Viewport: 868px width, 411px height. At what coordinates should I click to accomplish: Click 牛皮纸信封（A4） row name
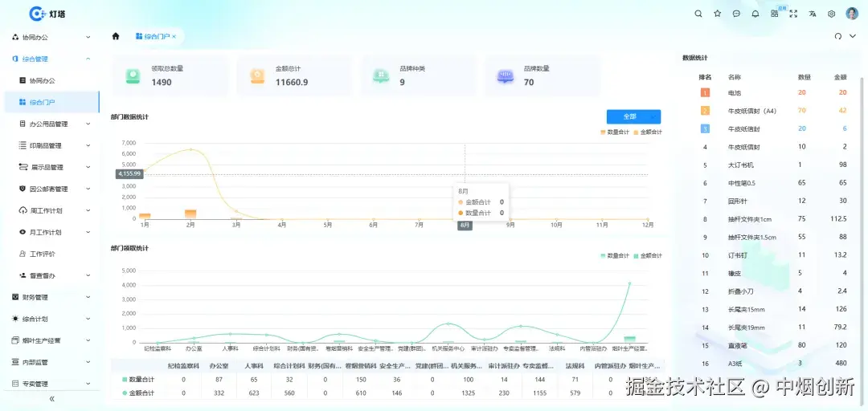click(751, 111)
